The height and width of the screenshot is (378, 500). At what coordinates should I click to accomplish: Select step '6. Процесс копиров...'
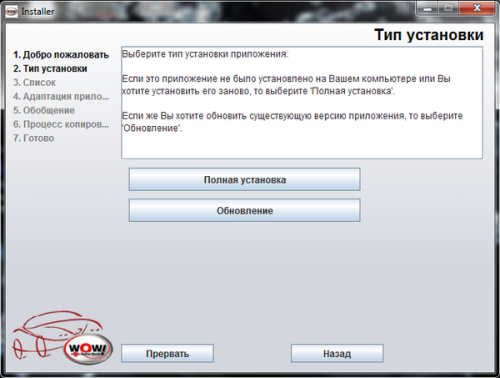(61, 124)
